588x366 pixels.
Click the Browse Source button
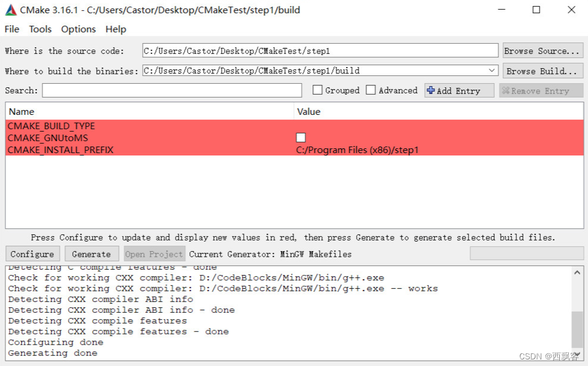point(542,51)
